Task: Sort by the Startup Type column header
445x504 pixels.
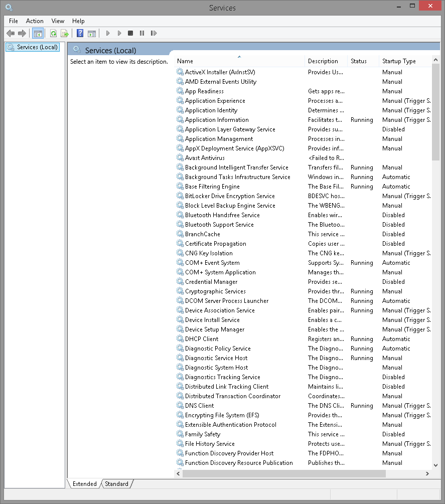Action: coord(405,61)
